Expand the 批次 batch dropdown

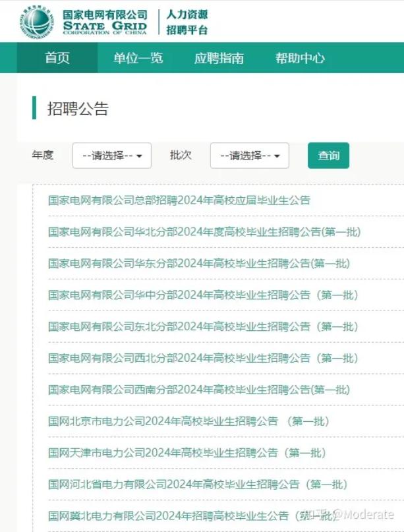pos(250,156)
